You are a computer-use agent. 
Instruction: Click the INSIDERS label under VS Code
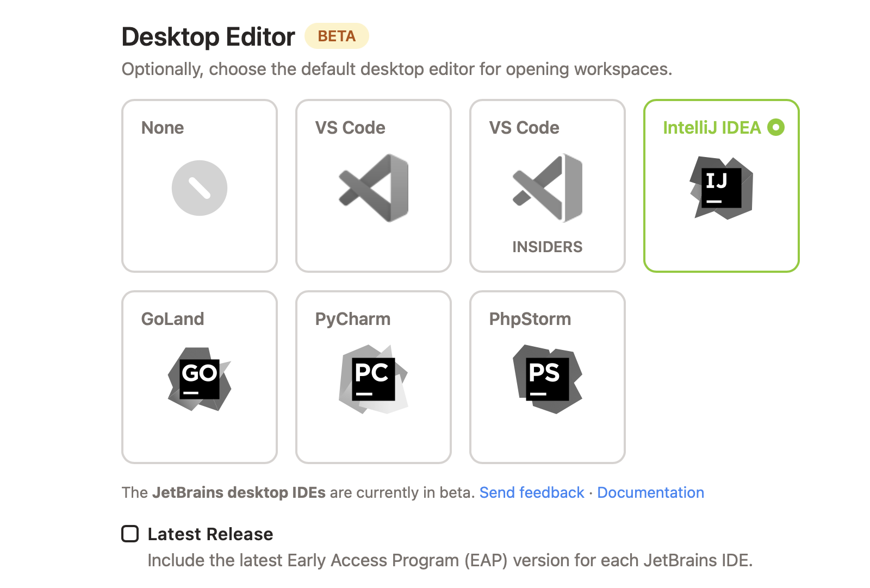pyautogui.click(x=547, y=247)
